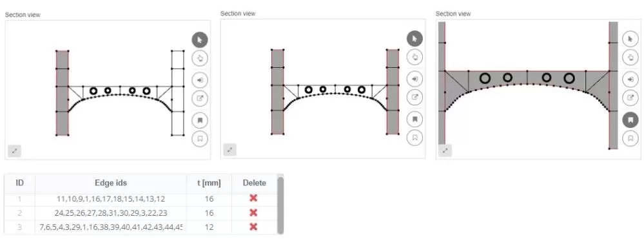Viewport: 644px width, 239px height.
Task: Select thickness cell 12 in row 3
Action: pyautogui.click(x=209, y=227)
